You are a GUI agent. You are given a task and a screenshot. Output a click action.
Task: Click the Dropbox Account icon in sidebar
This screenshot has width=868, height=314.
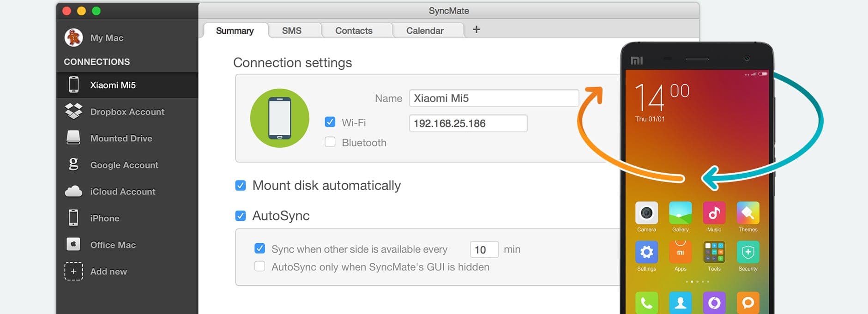coord(73,111)
